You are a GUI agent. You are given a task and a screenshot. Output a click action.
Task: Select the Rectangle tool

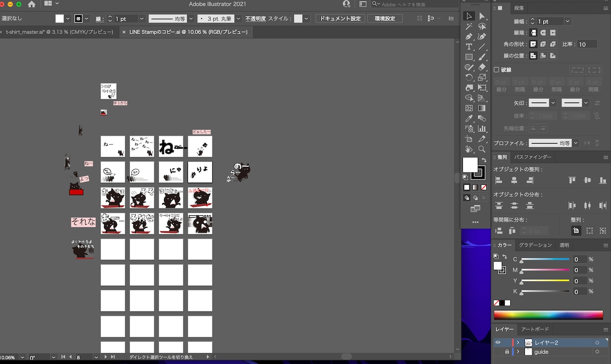(469, 57)
